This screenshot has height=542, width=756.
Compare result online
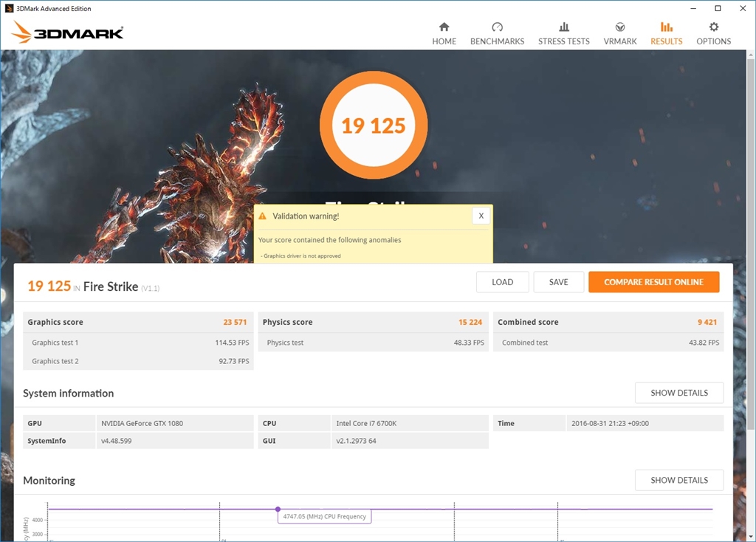654,282
